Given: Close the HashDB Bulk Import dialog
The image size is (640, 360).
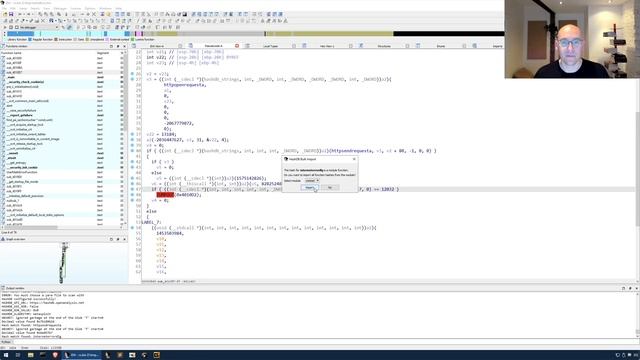Looking at the screenshot, I should 354,159.
